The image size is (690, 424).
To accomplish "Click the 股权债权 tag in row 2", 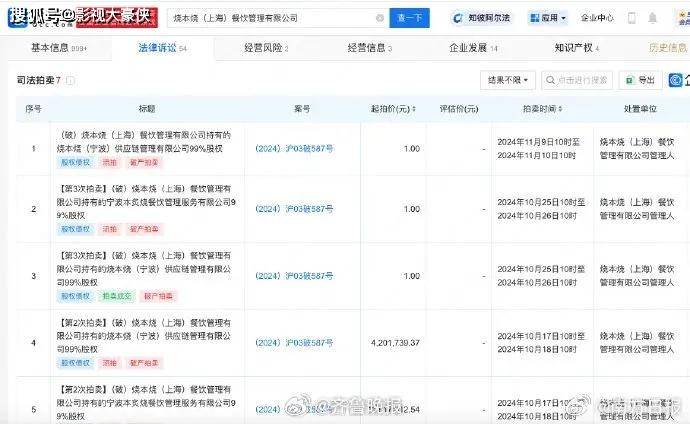I will [x=75, y=229].
